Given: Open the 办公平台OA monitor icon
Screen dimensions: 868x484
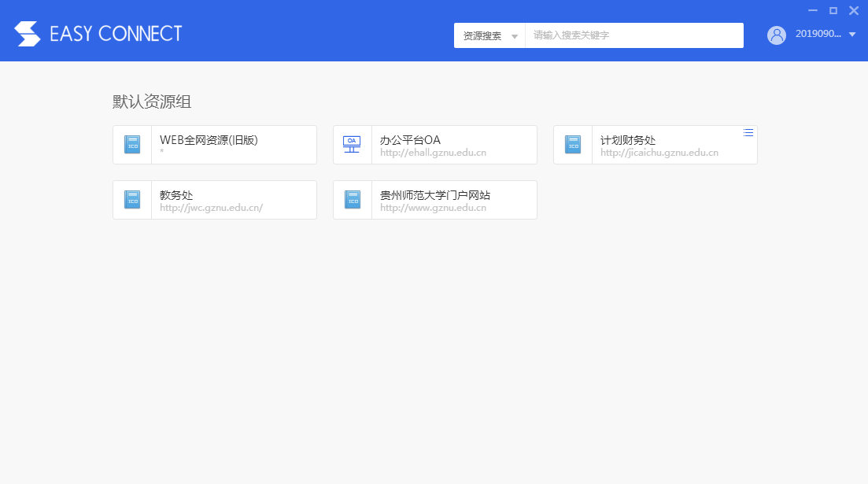Looking at the screenshot, I should 352,145.
